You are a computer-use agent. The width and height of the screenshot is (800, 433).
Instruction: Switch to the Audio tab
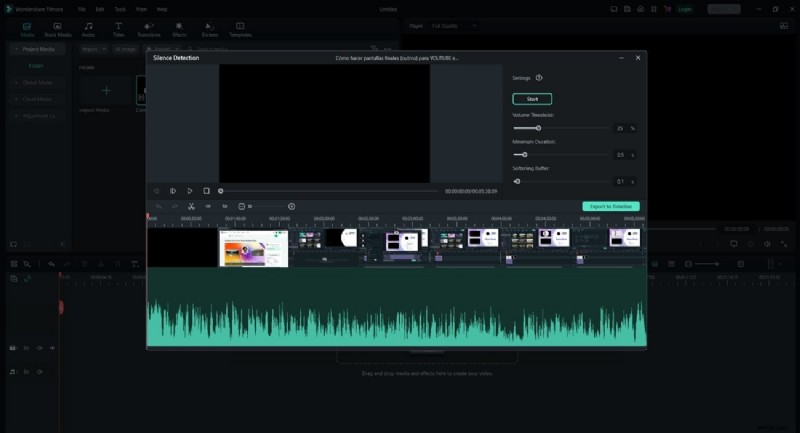click(88, 30)
